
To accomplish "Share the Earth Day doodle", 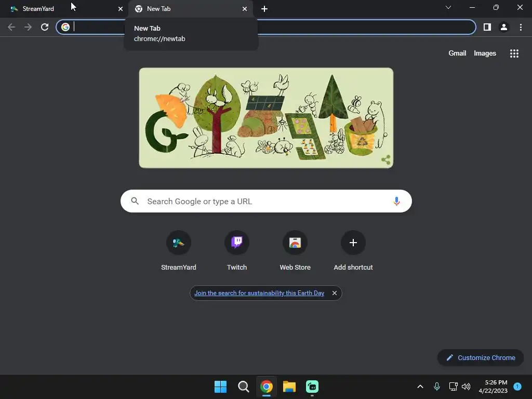I will click(x=386, y=159).
